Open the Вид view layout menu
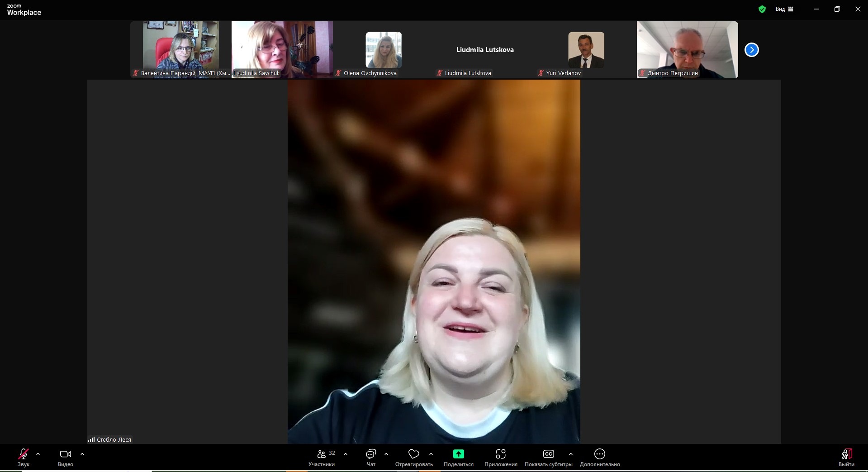 (x=784, y=9)
